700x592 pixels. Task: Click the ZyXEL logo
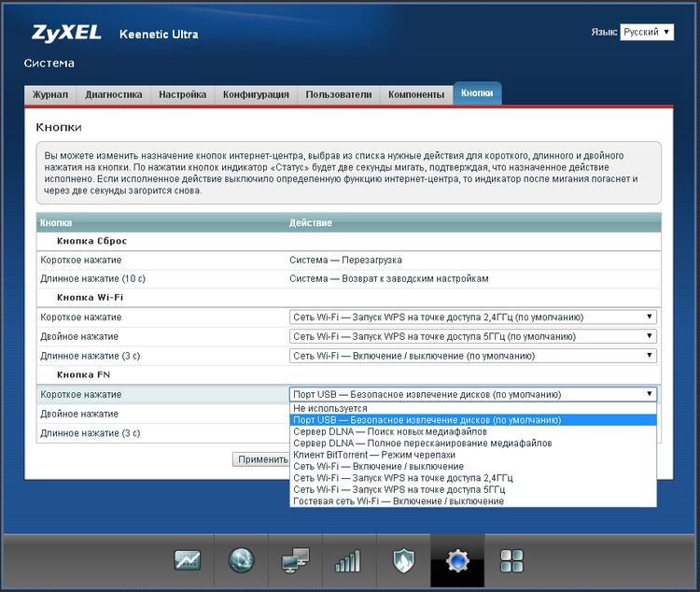[66, 33]
